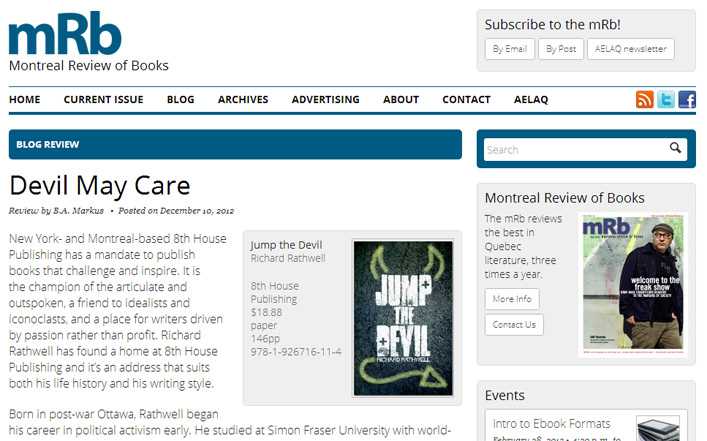Click the More Info button
The height and width of the screenshot is (441, 707).
[x=512, y=299]
